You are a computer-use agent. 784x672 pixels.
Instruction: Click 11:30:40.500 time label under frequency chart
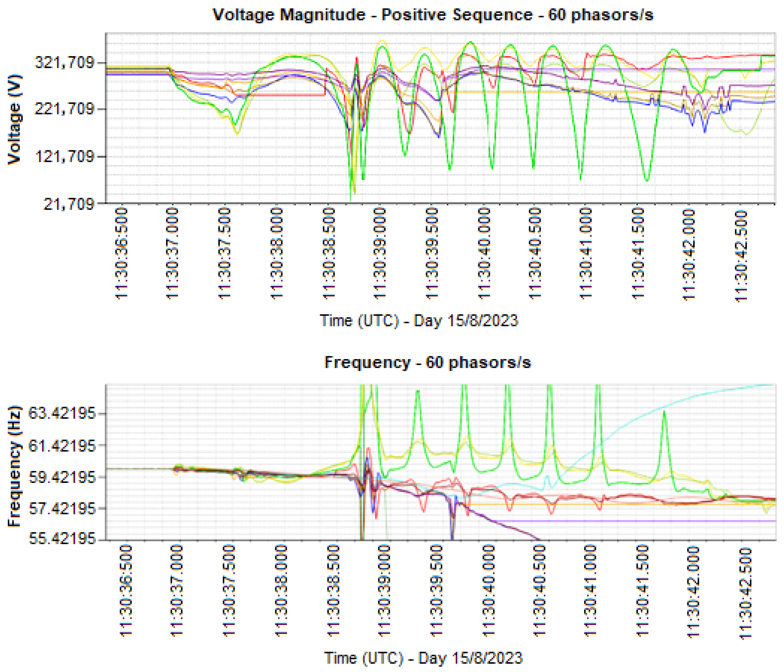tap(539, 591)
